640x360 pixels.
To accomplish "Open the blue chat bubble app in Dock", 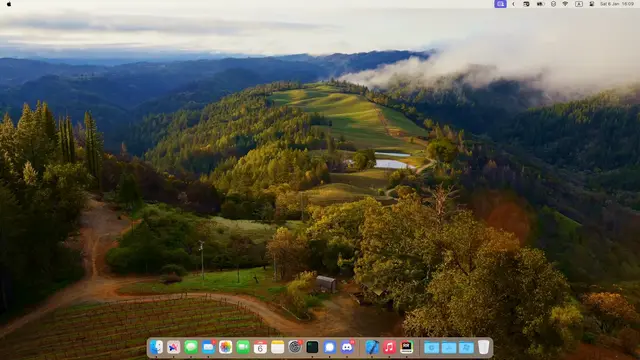I will pos(329,347).
